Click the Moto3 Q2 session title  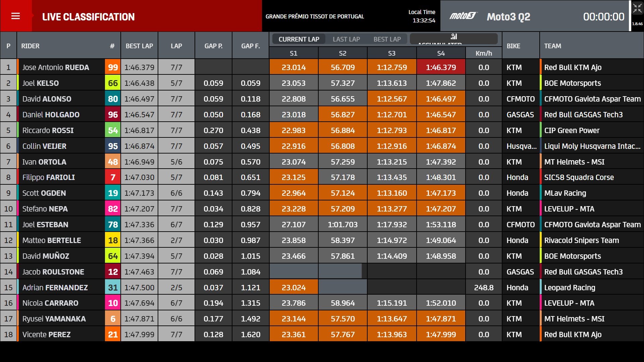click(x=508, y=17)
